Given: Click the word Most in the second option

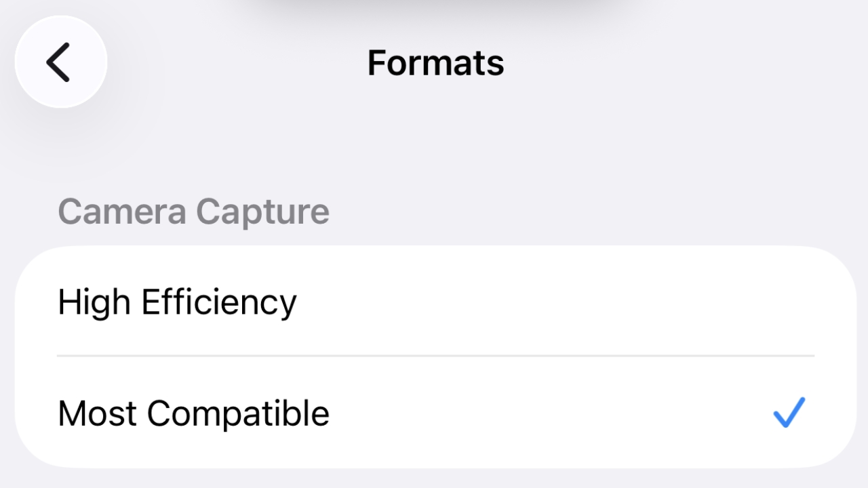Looking at the screenshot, I should 98,413.
